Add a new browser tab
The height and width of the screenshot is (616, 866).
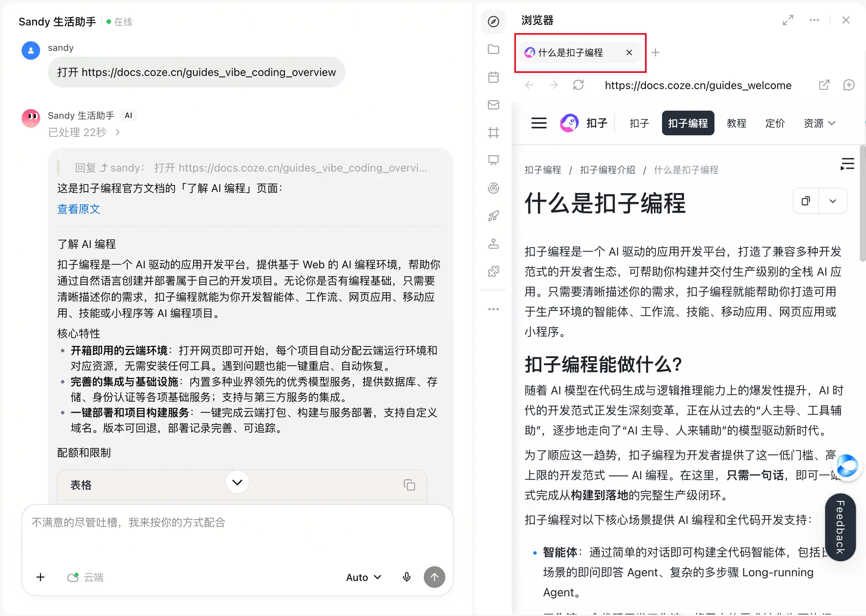[655, 52]
